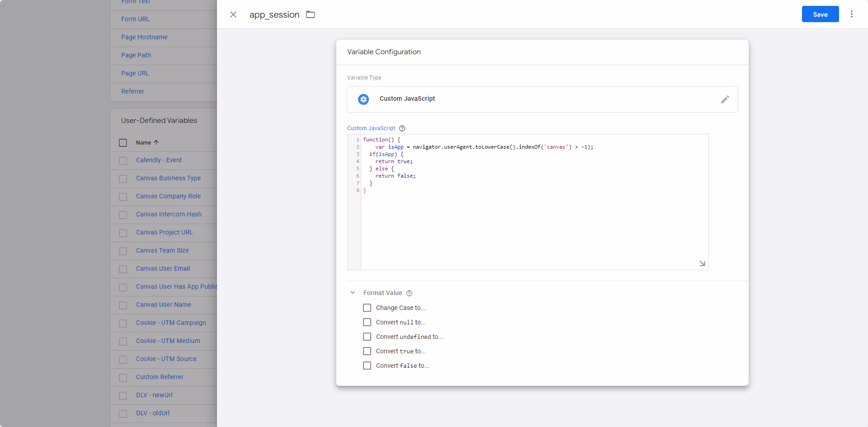This screenshot has width=868, height=427.
Task: Open the Cookie - UTM Source variable
Action: [166, 359]
